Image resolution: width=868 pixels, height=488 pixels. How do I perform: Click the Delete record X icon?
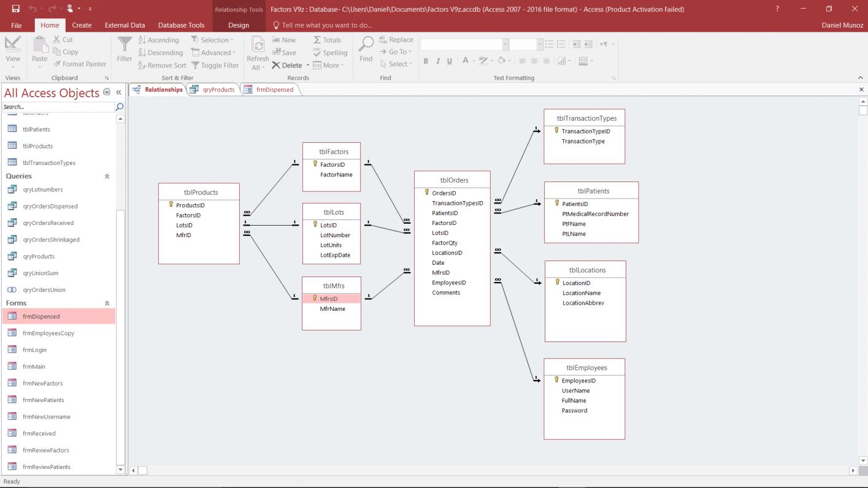pos(276,66)
